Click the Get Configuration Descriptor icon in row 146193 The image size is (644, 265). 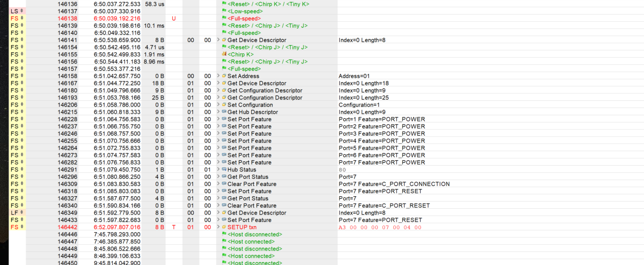224,97
